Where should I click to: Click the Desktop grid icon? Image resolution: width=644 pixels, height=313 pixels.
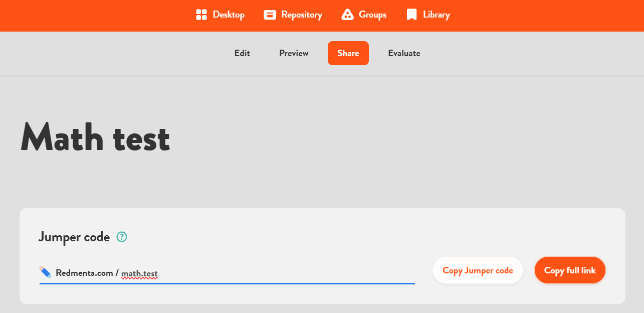201,15
